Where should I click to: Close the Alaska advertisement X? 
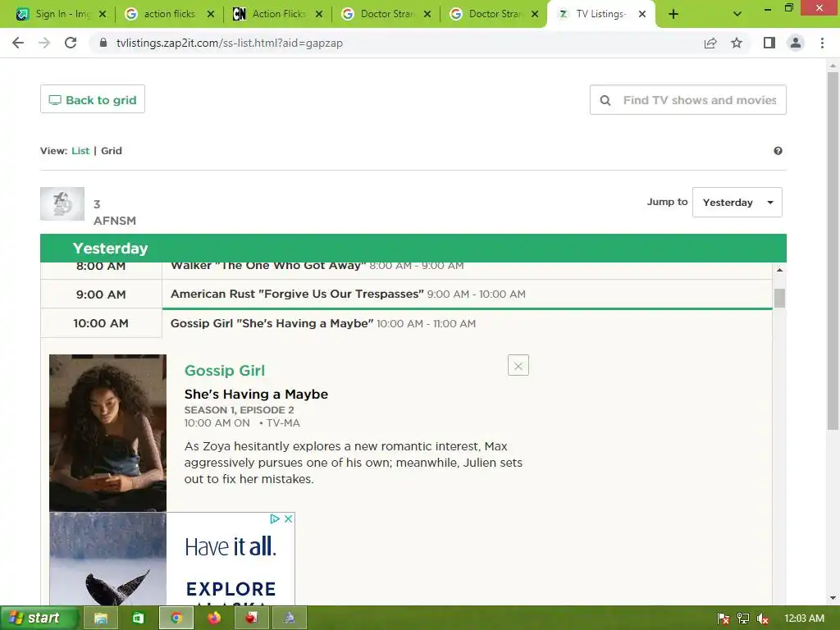coord(288,518)
